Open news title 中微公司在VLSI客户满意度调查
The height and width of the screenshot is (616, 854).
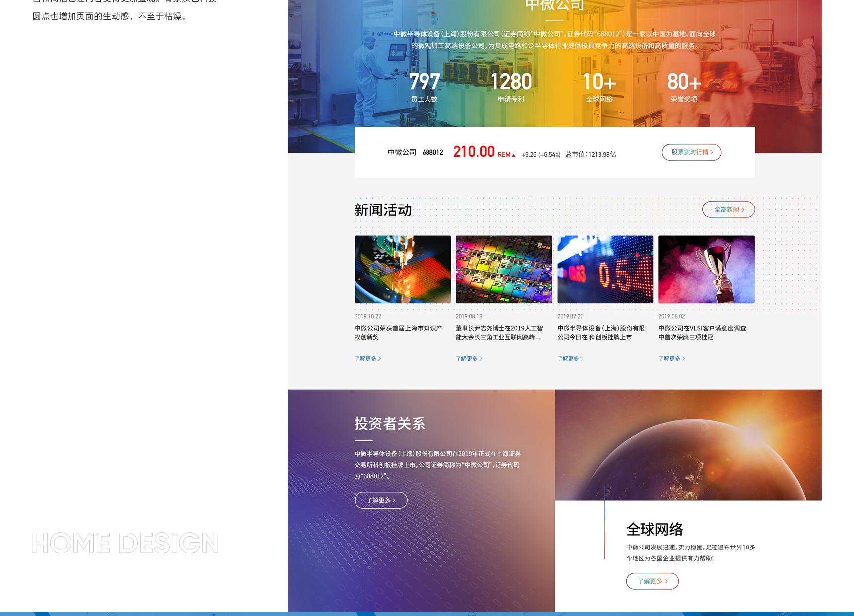tap(703, 333)
